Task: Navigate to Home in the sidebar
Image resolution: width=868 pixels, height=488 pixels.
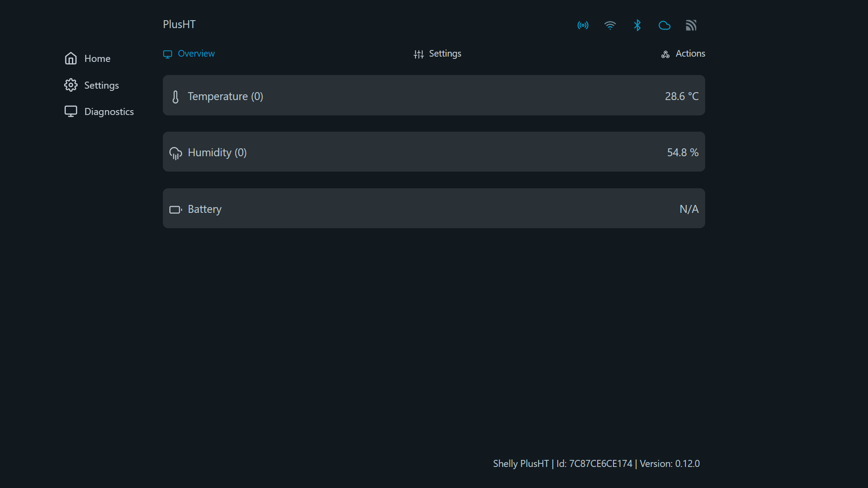Action: [97, 58]
